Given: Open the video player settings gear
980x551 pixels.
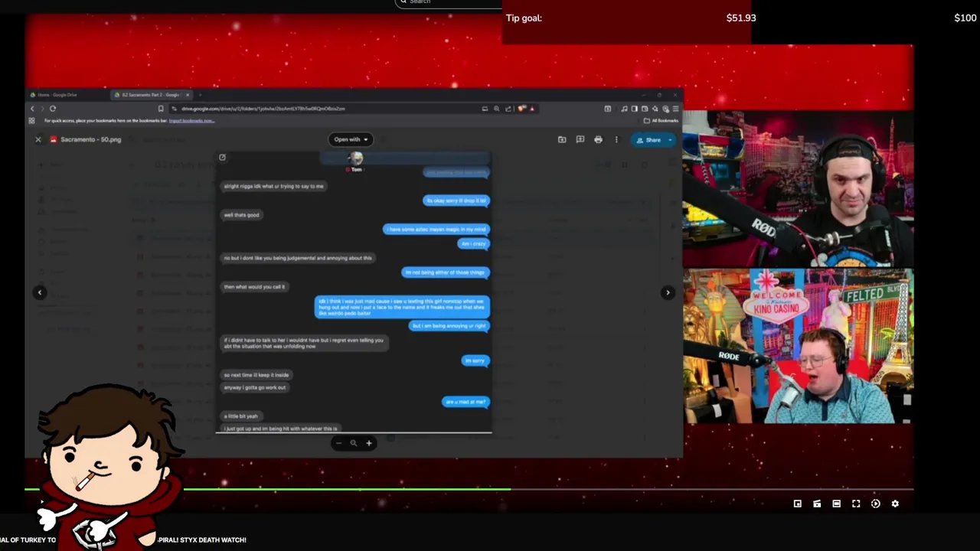Looking at the screenshot, I should (x=895, y=504).
